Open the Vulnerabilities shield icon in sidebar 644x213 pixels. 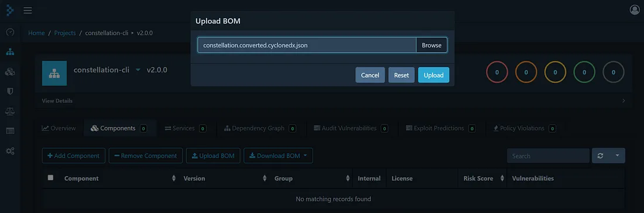coord(10,91)
